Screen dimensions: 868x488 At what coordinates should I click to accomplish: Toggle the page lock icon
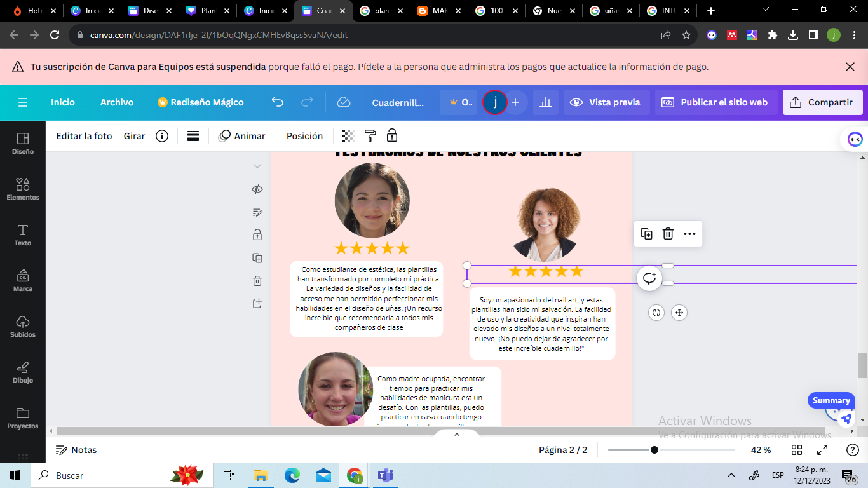[x=257, y=235]
